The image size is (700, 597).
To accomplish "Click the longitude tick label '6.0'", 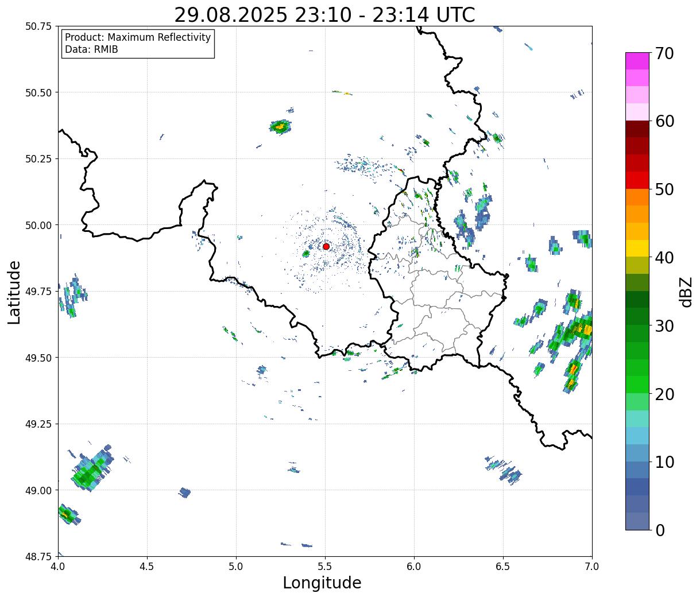I will [x=414, y=567].
